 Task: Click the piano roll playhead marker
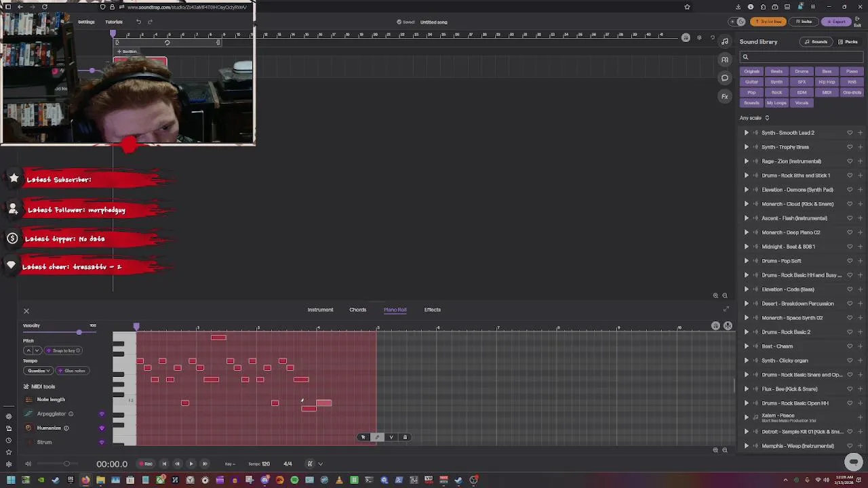[x=136, y=327]
